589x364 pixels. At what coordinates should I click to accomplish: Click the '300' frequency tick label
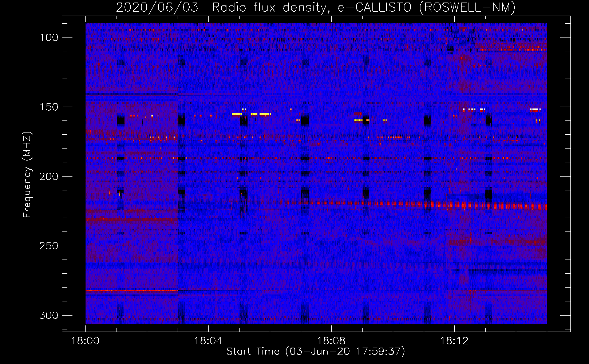pyautogui.click(x=49, y=315)
